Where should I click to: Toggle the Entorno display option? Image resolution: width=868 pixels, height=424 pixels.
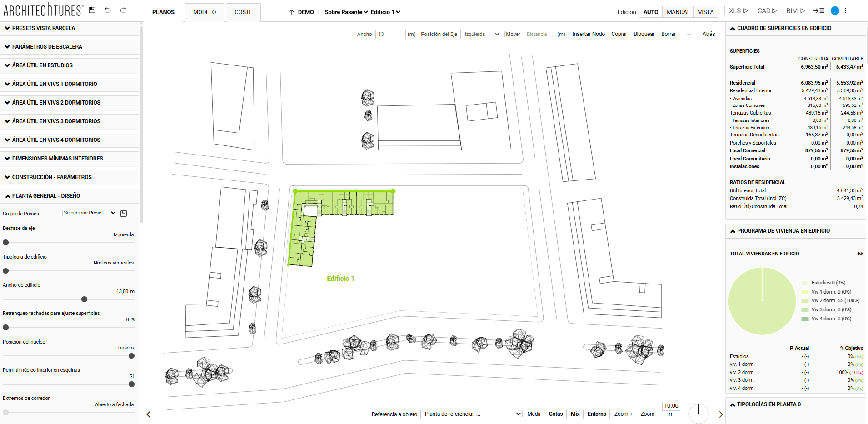coord(597,414)
